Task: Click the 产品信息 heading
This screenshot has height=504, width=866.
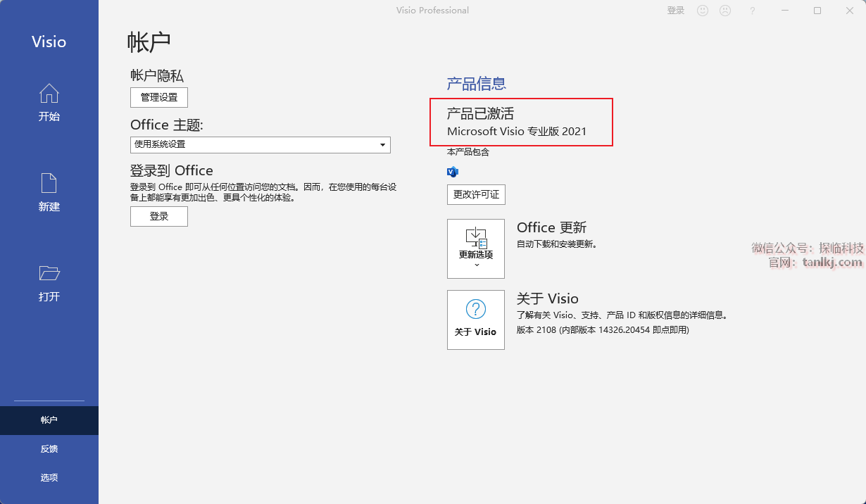Action: pos(477,83)
